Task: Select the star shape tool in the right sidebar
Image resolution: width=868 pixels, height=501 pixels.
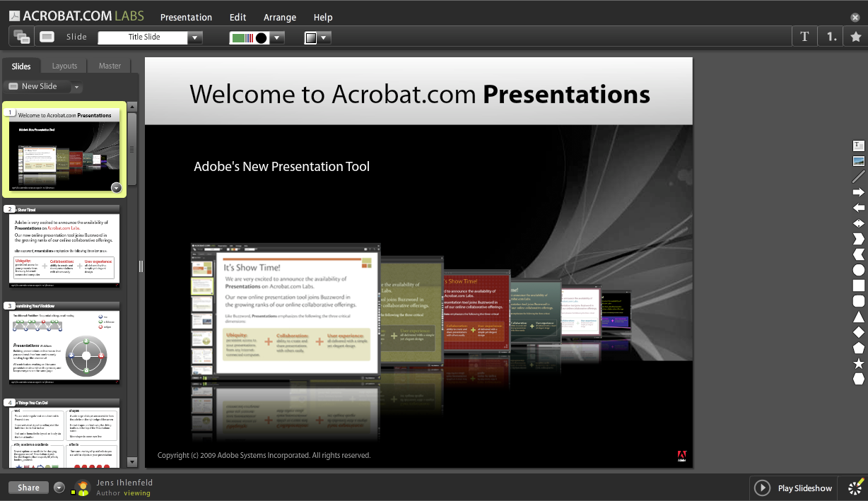Action: click(x=858, y=363)
